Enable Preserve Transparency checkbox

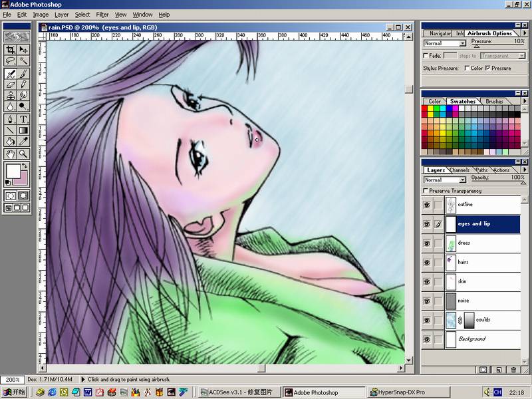(426, 191)
